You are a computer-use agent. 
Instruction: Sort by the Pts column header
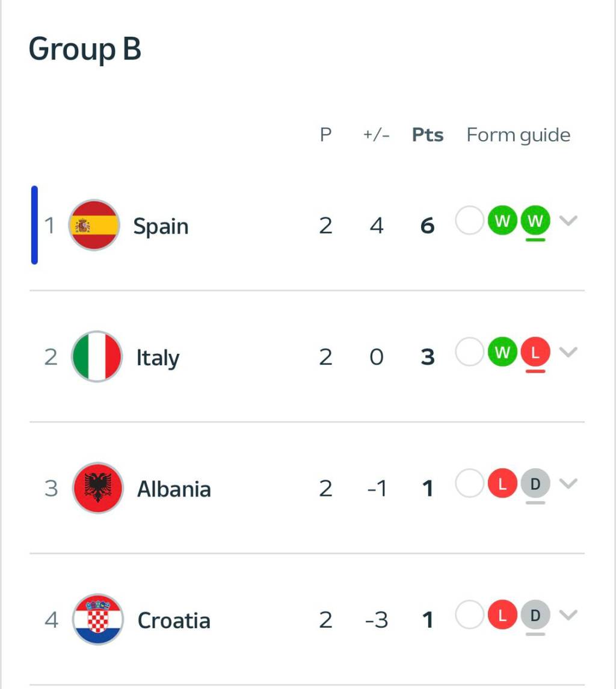tap(427, 135)
